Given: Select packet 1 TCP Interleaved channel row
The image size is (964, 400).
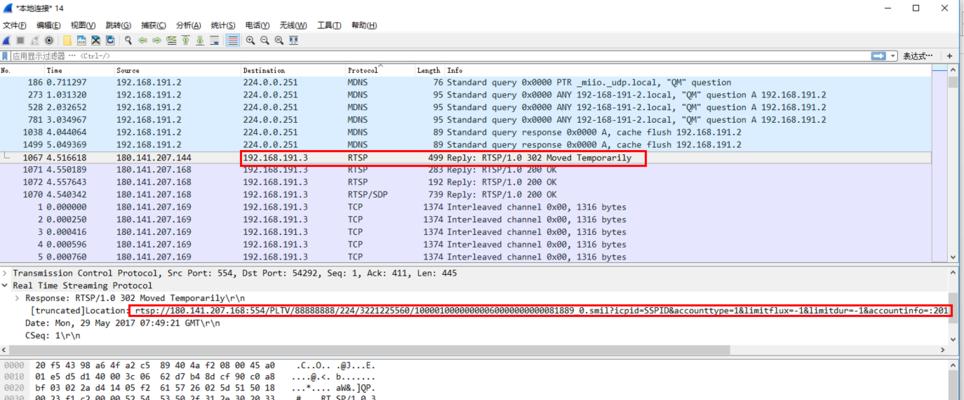Looking at the screenshot, I should (x=465, y=207).
